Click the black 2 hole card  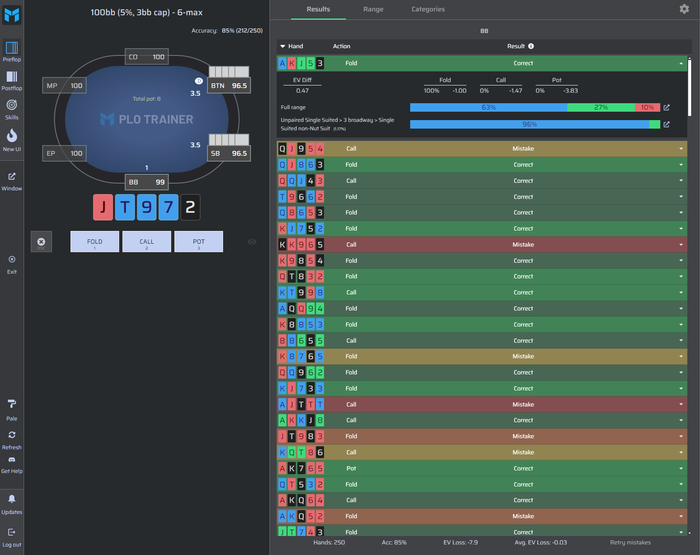[190, 207]
